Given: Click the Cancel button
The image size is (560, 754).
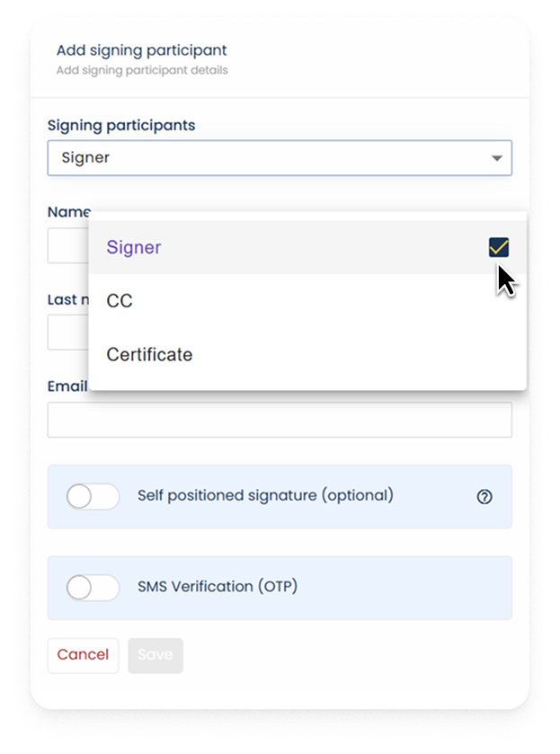Looking at the screenshot, I should pyautogui.click(x=83, y=655).
